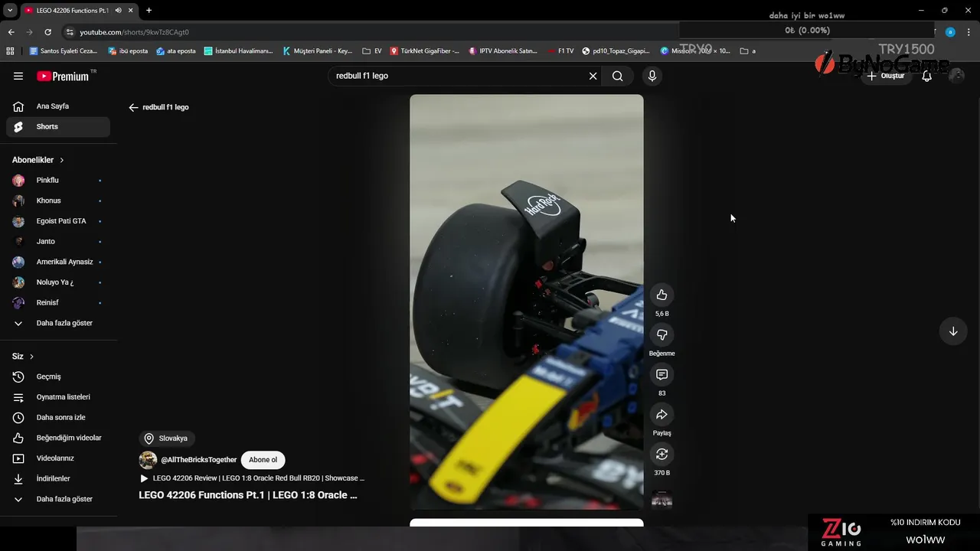The image size is (980, 551).
Task: Expand subscriptions with Daha fazla göster
Action: point(58,323)
